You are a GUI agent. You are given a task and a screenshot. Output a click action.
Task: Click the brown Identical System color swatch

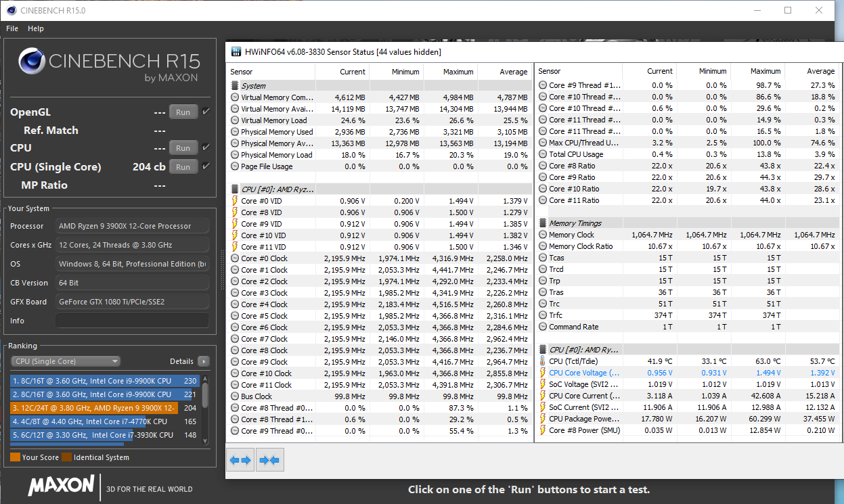67,457
